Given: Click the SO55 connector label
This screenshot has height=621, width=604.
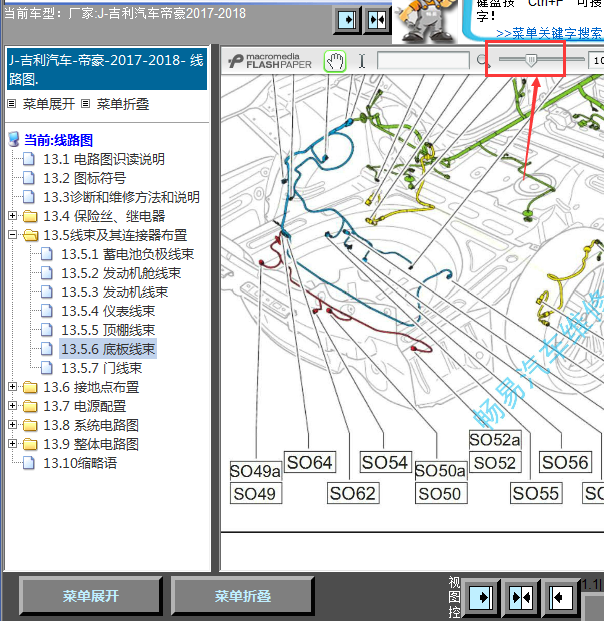Looking at the screenshot, I should [x=536, y=493].
